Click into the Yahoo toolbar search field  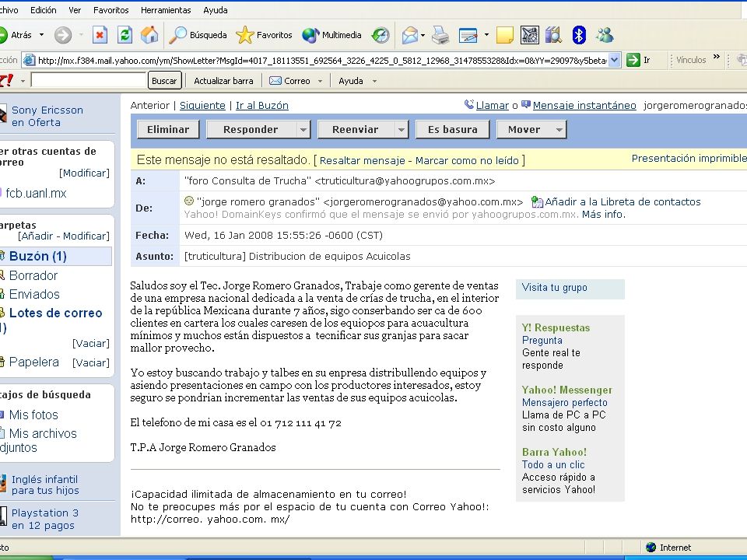pyautogui.click(x=88, y=80)
